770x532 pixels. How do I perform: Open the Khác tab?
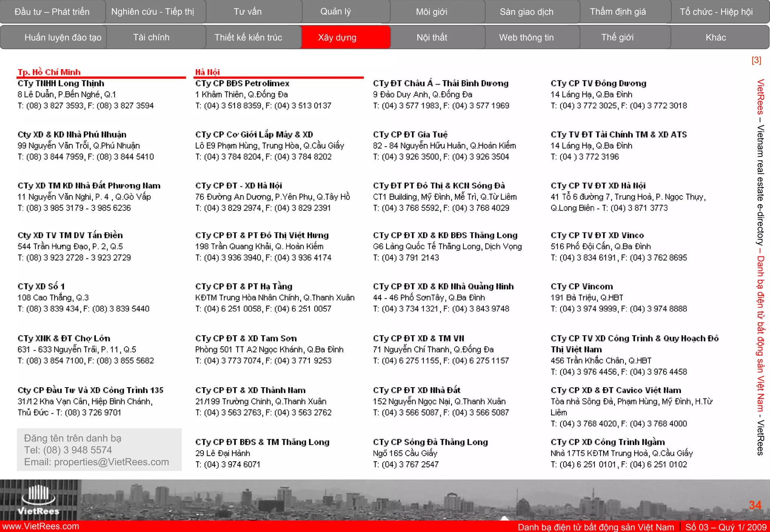pyautogui.click(x=716, y=37)
